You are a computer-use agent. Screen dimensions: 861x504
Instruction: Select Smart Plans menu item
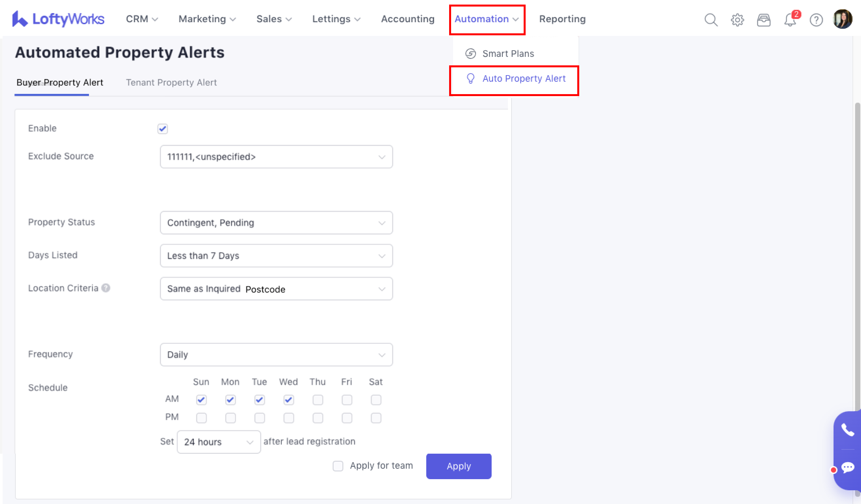(508, 54)
